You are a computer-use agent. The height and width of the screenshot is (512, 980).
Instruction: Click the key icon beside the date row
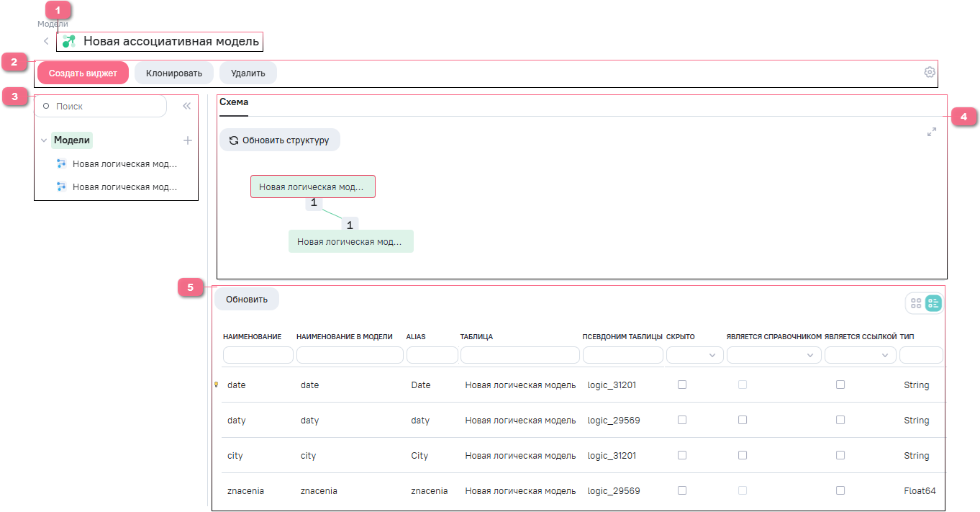(216, 385)
